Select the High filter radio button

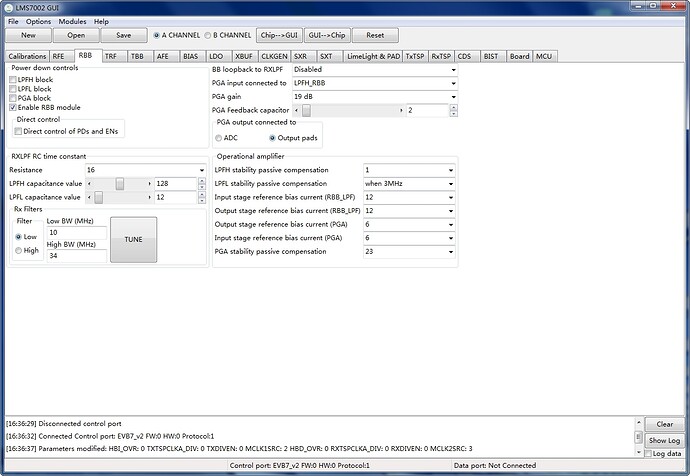pyautogui.click(x=18, y=250)
